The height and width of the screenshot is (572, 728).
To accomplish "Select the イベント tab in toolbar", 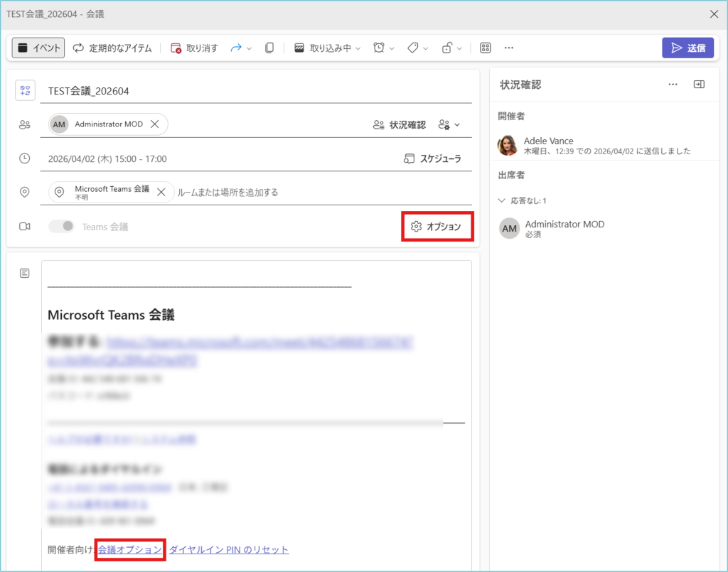I will click(x=38, y=48).
